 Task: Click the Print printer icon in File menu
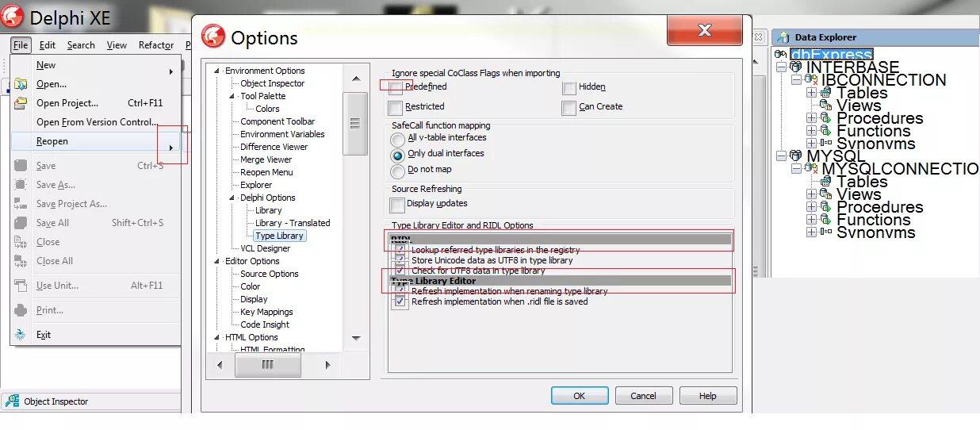(21, 310)
